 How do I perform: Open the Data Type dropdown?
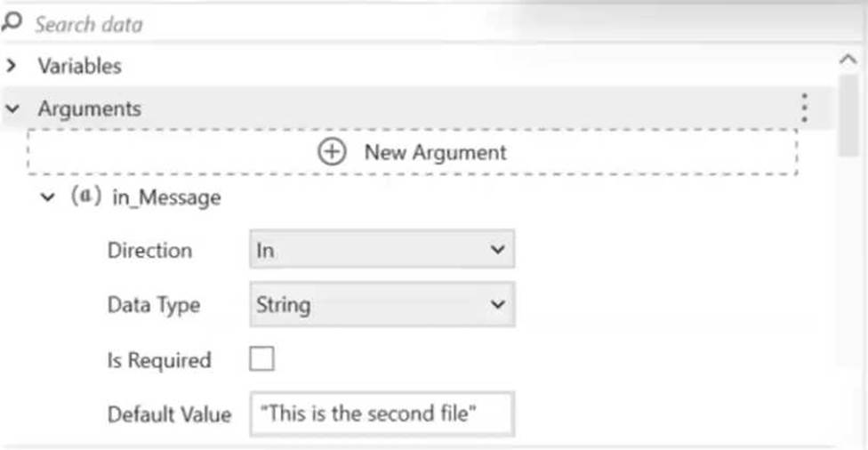tap(382, 304)
